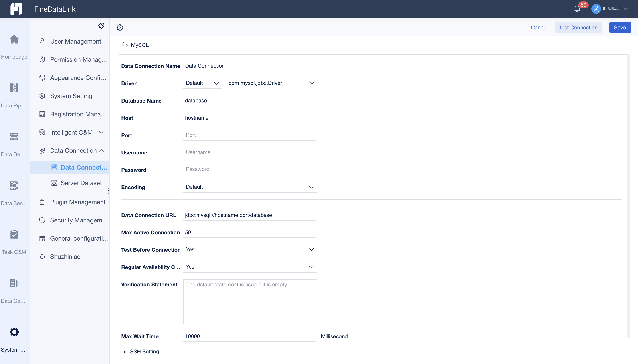Click the Database Name field
Screen dimensions: 638x364
[250, 101]
